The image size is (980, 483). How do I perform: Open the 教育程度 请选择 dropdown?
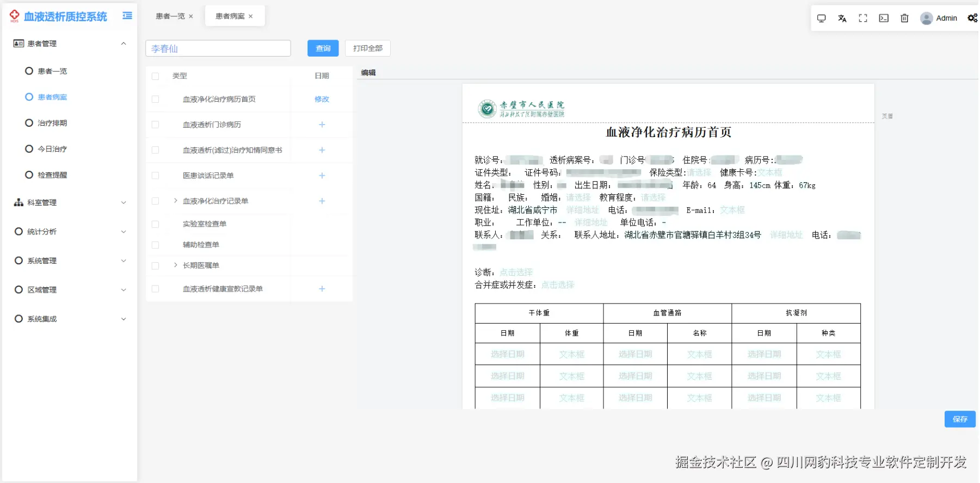(x=653, y=197)
